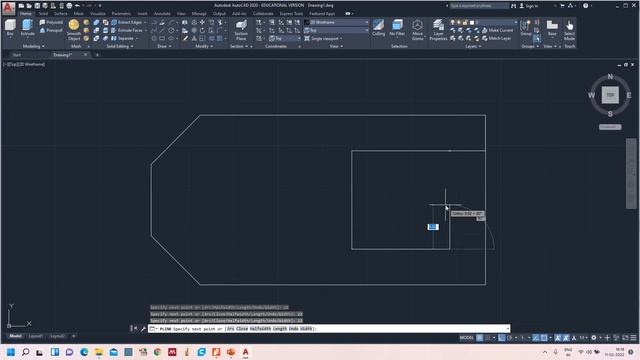
Task: Open AutoCAD from the taskbar
Action: [x=245, y=352]
